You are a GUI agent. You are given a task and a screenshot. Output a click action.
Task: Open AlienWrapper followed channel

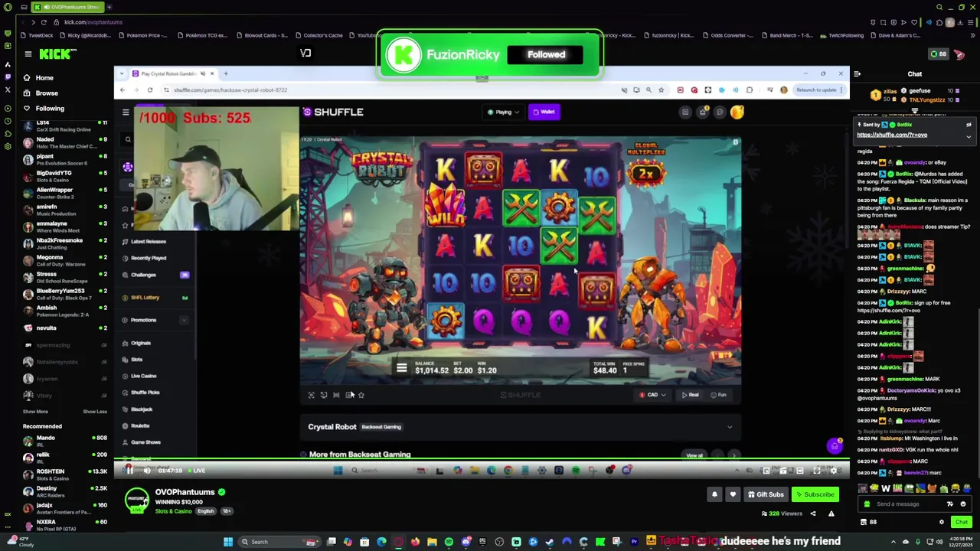pos(65,193)
